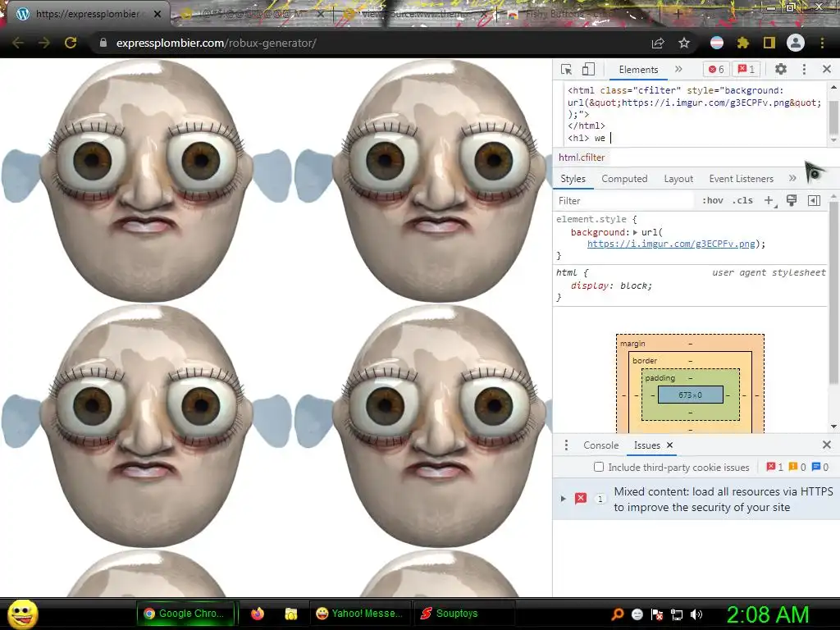
Task: Close the bottom drawer
Action: pyautogui.click(x=827, y=445)
